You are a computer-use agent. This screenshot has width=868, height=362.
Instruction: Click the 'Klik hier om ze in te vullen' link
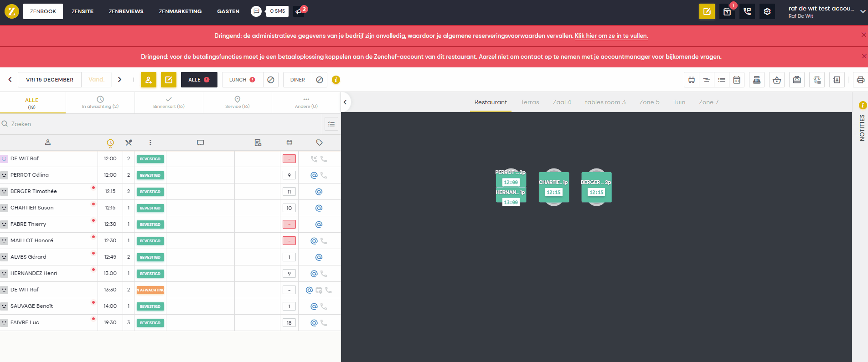(x=611, y=36)
